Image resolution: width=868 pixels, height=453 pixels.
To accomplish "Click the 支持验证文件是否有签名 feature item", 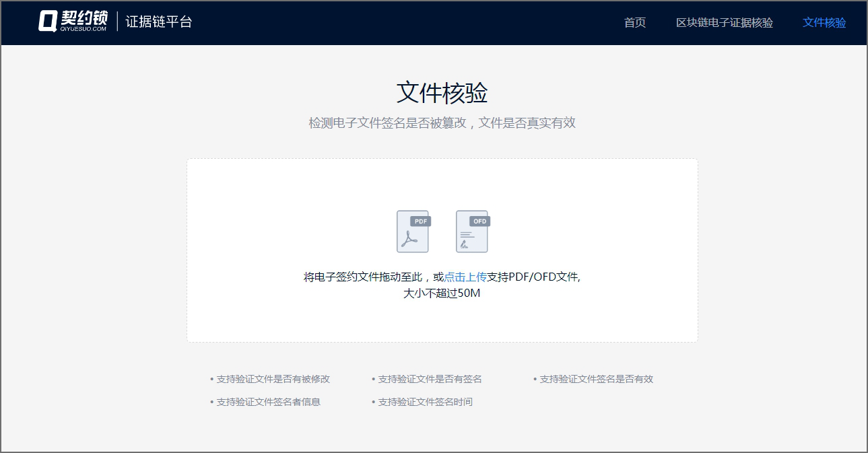I will [x=430, y=379].
